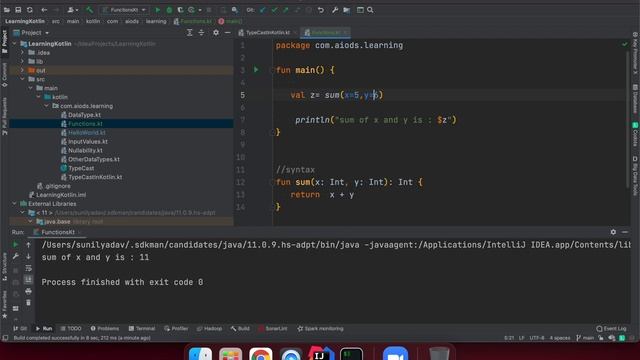Viewport: 640px width, 360px height.
Task: Open the Terminal tool window tab
Action: pos(142,329)
